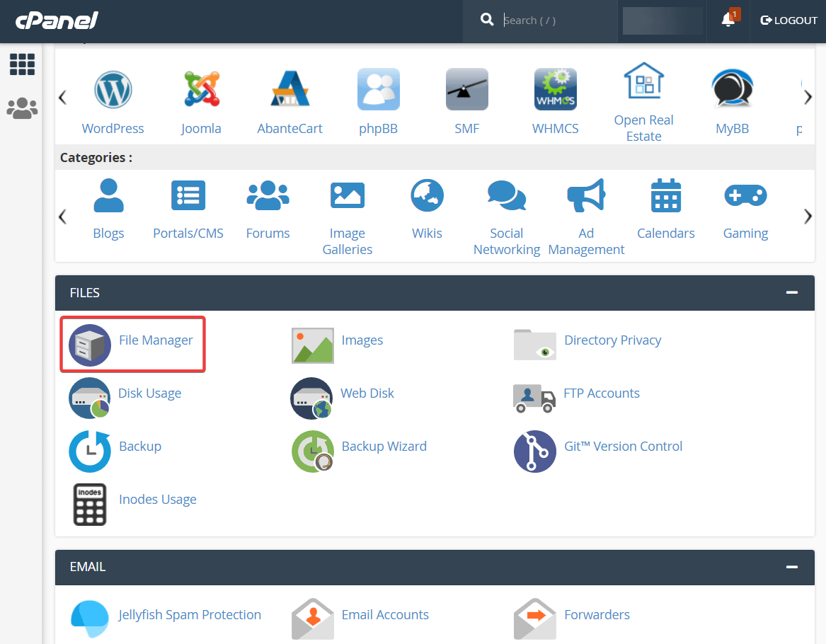The width and height of the screenshot is (826, 644).
Task: Open the Forwarders envelope icon
Action: [535, 619]
